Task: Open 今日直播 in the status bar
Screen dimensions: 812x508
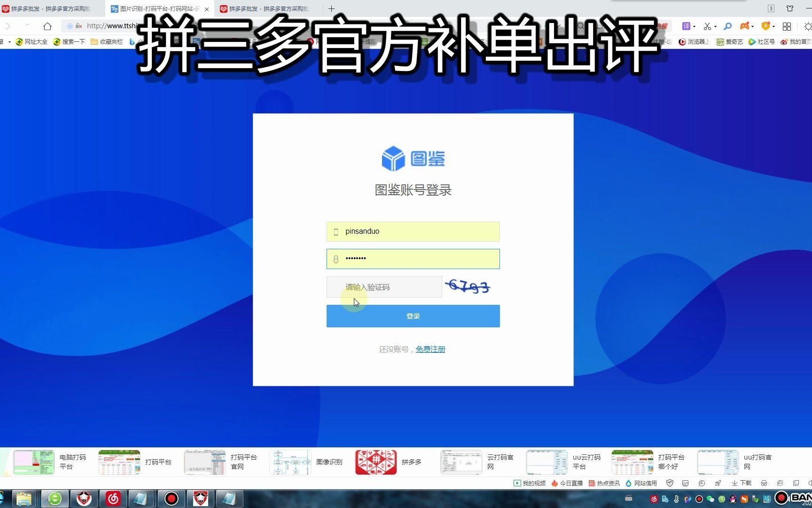Action: coord(567,483)
